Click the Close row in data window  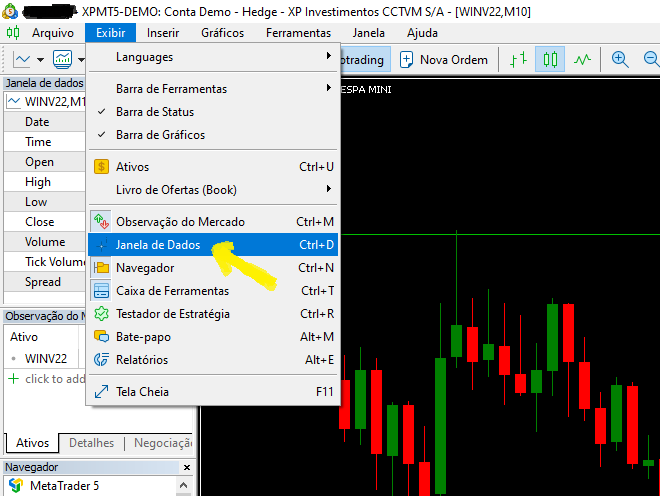click(44, 222)
